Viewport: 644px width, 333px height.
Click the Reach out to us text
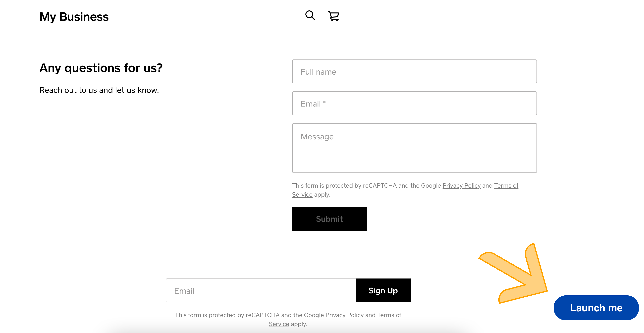click(x=99, y=90)
